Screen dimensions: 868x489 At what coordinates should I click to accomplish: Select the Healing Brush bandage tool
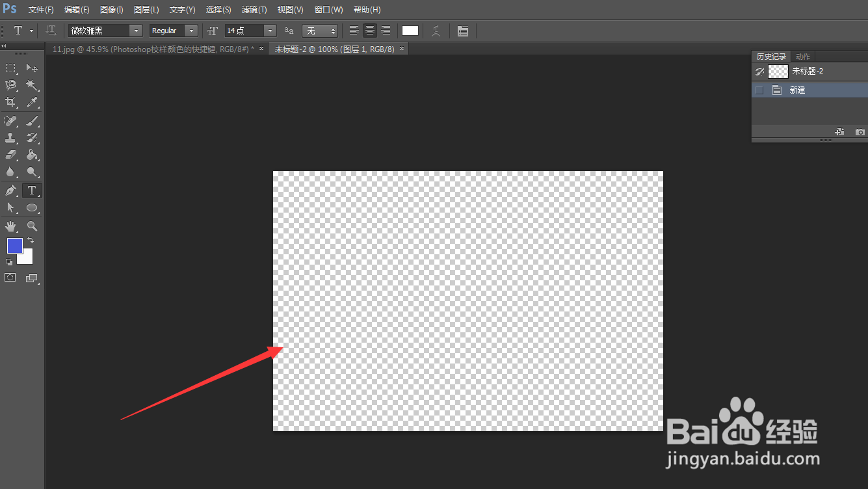click(10, 121)
